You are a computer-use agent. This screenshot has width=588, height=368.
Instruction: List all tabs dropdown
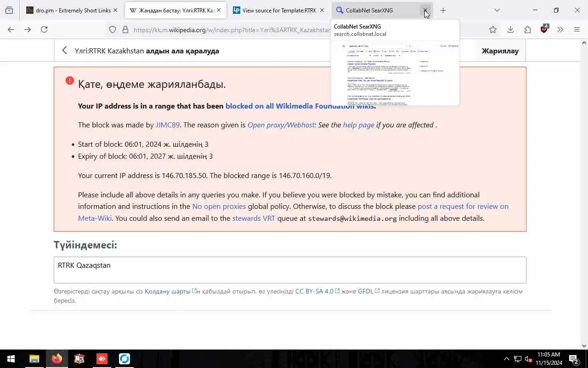497,10
